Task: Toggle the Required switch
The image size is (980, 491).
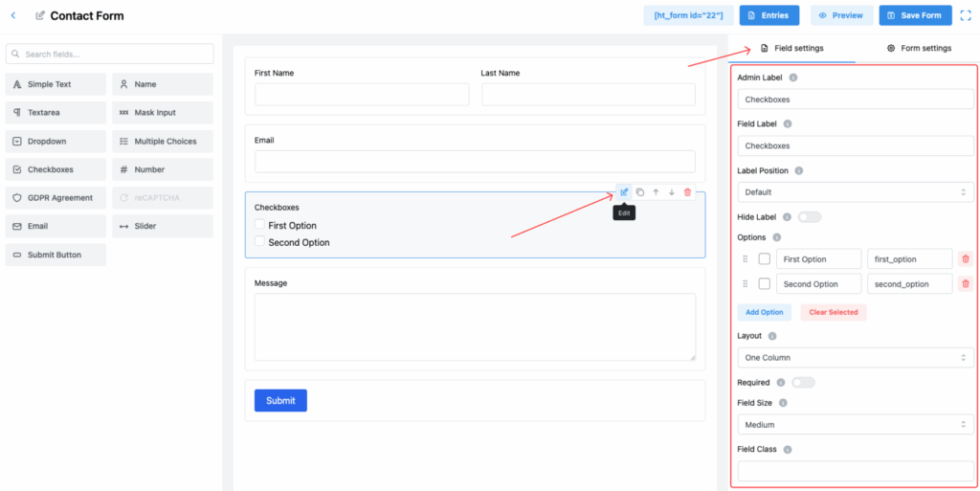Action: 803,382
